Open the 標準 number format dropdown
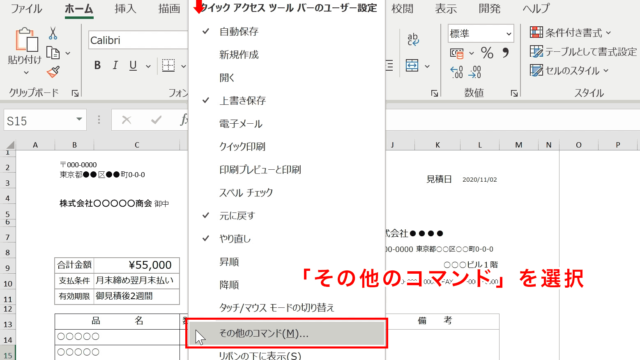 click(509, 33)
